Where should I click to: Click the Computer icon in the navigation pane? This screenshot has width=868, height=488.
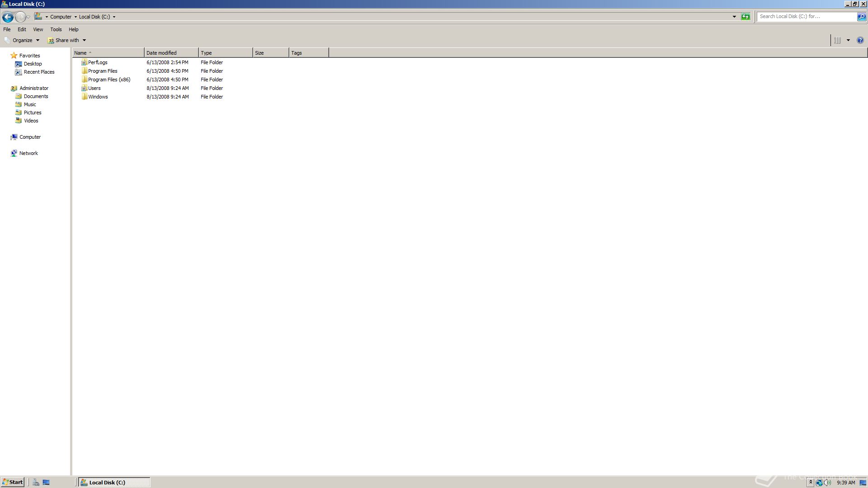(x=14, y=137)
